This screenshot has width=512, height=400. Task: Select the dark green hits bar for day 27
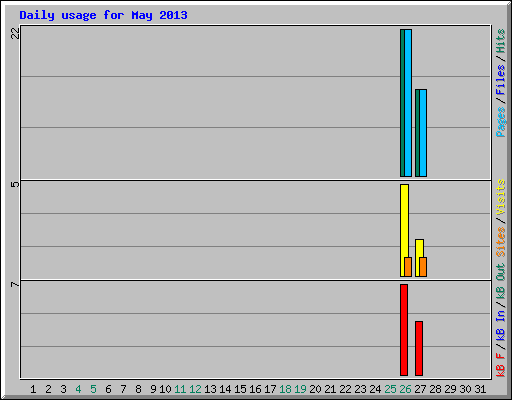click(x=417, y=133)
